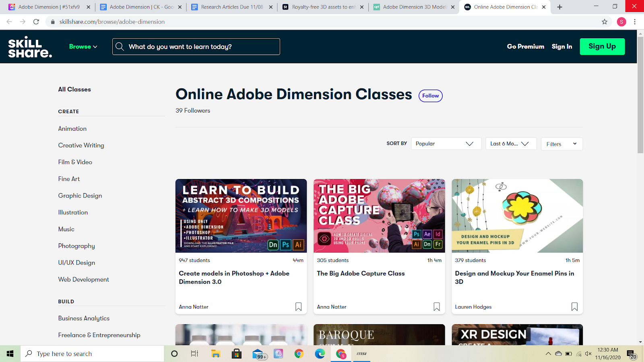Close the Research Articles Due tab
The image size is (644, 362).
coord(270,7)
